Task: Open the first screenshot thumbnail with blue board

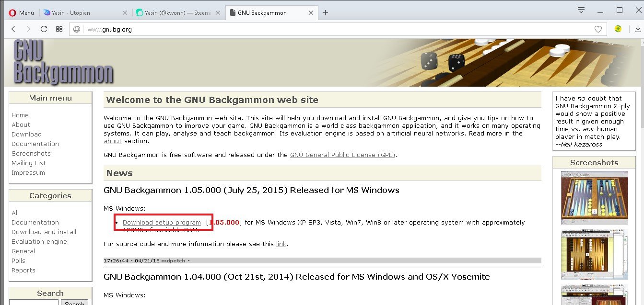Action: coord(594,197)
